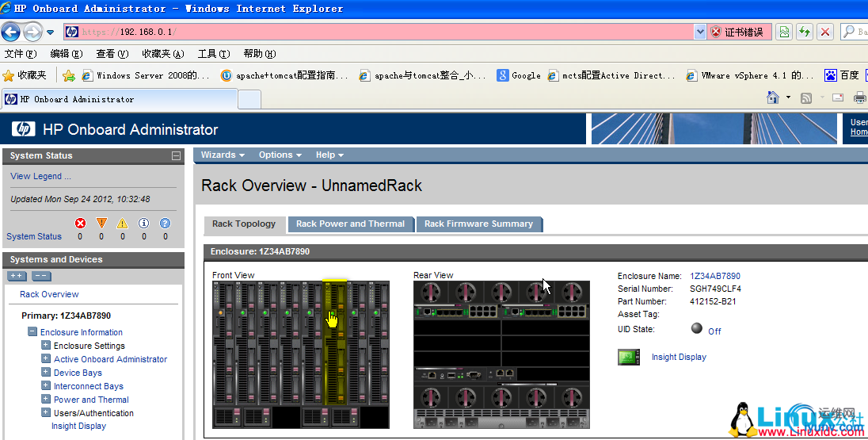Expand the Active Onboard Administrator node
868x440 pixels.
coord(46,358)
